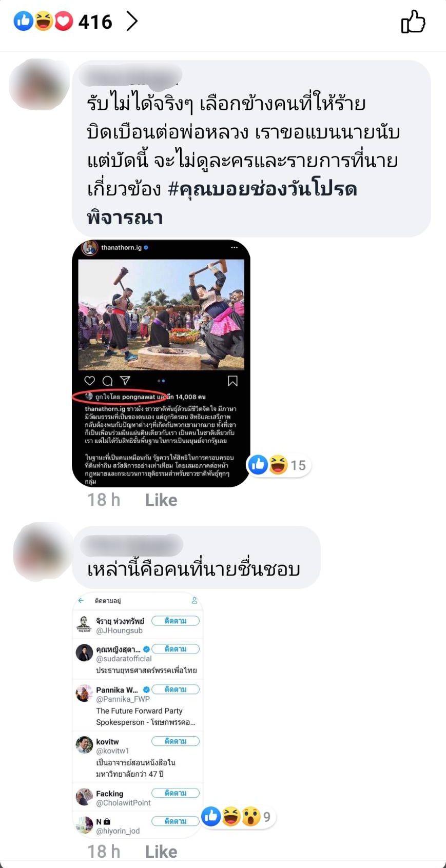This screenshot has width=446, height=868.
Task: Open the first commenter's blurred profile picture
Action: pyautogui.click(x=39, y=84)
